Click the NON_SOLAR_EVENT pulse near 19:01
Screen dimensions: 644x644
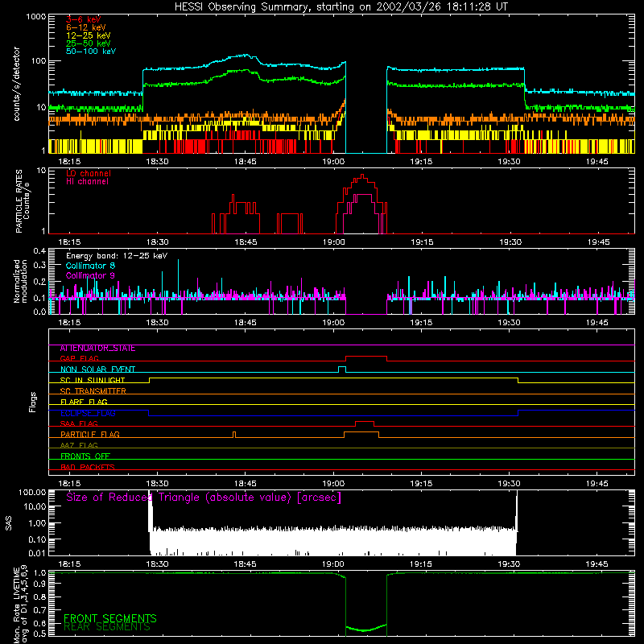(x=341, y=368)
